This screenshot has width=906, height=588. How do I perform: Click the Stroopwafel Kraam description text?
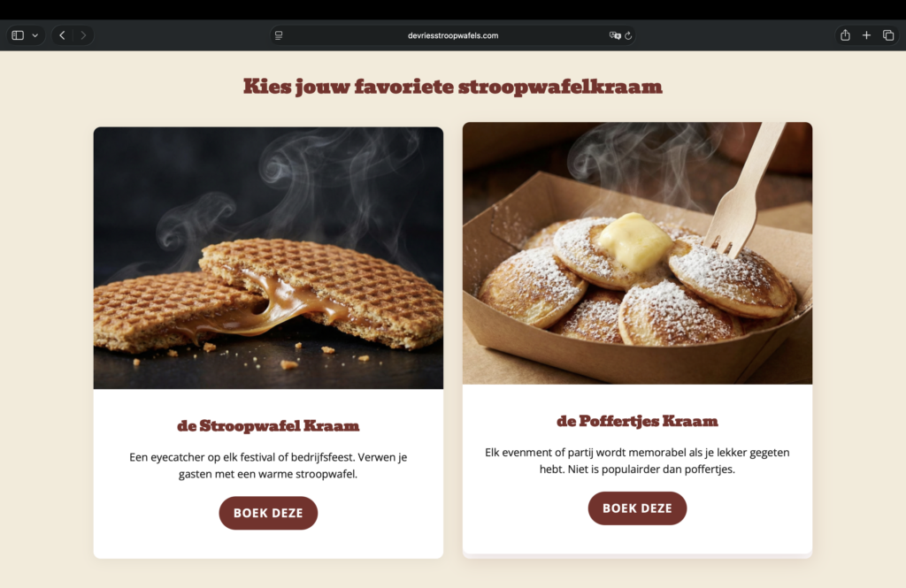268,466
